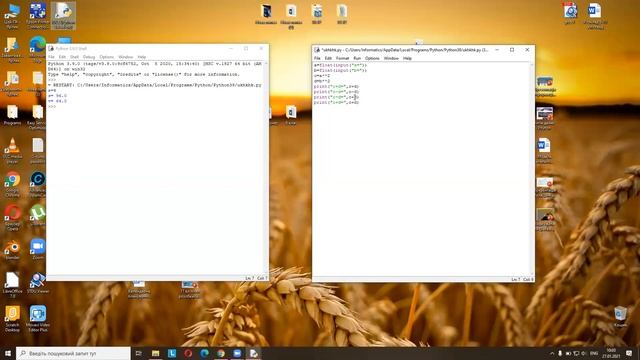
Task: Open Options menu in Python Shell window
Action: point(107,57)
